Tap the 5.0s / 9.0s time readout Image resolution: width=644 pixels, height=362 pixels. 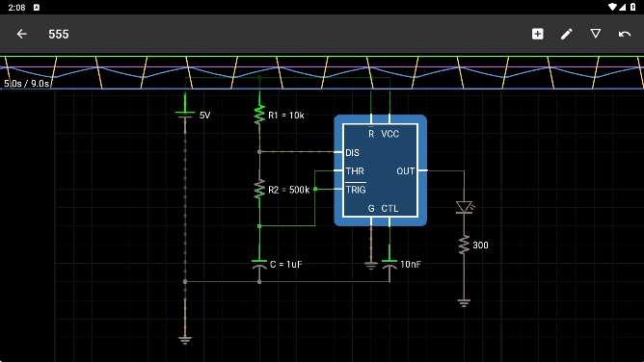[27, 84]
